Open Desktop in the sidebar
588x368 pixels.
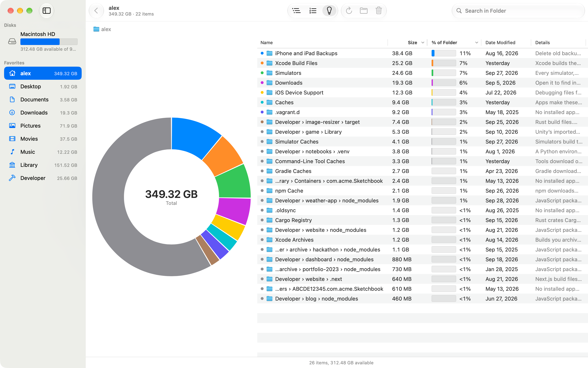[x=43, y=86]
